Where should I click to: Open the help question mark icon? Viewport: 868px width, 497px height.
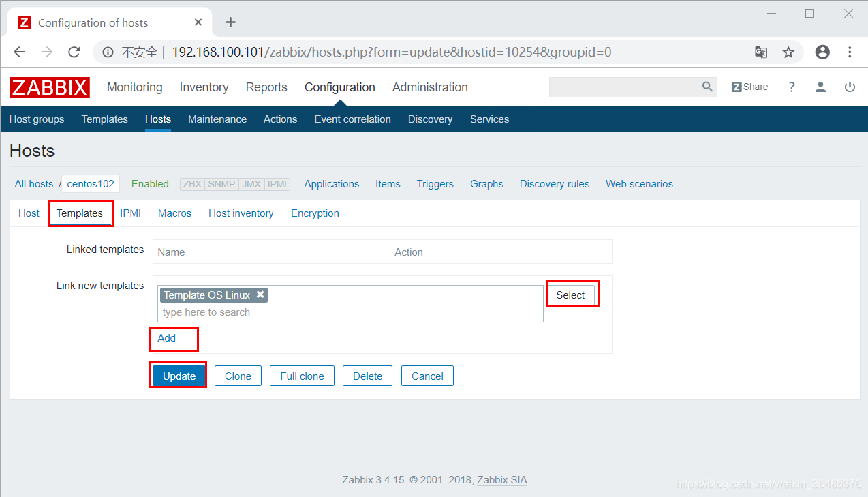pos(792,87)
